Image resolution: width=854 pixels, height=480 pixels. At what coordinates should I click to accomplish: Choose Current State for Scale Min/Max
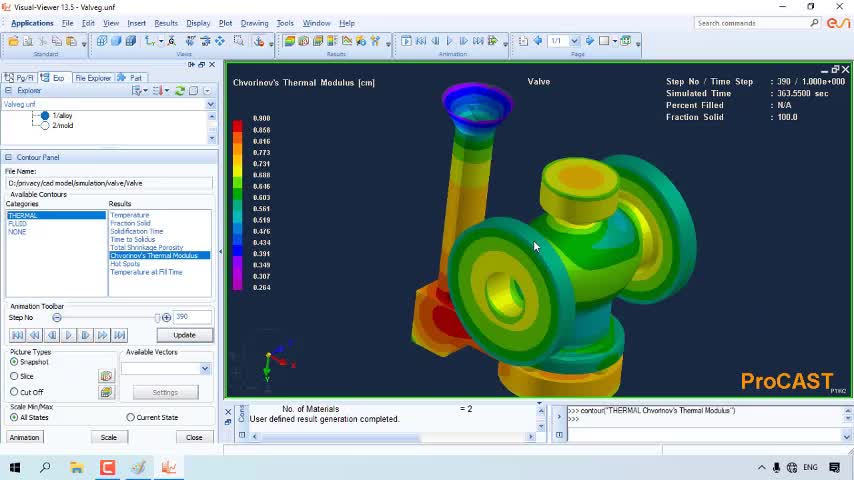click(x=131, y=417)
